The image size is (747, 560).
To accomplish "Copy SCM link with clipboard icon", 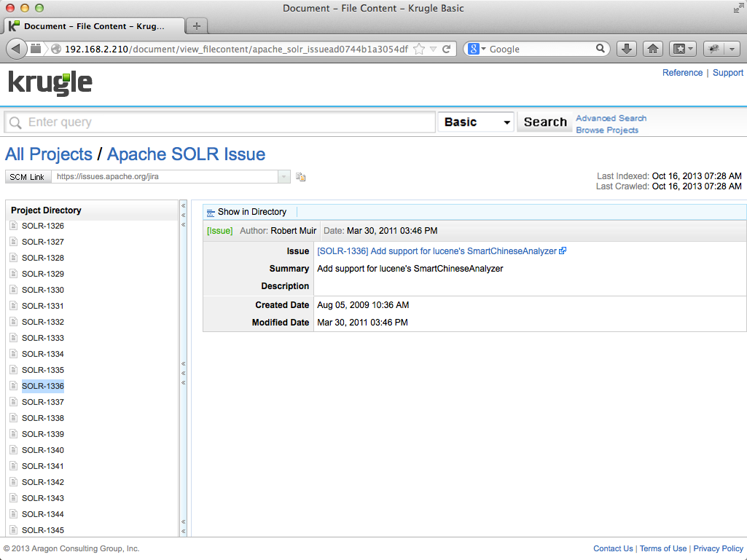I will click(x=300, y=177).
